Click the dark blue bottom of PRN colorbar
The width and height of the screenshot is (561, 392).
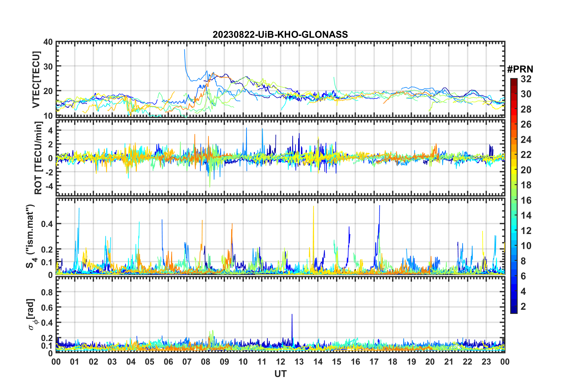(x=514, y=311)
